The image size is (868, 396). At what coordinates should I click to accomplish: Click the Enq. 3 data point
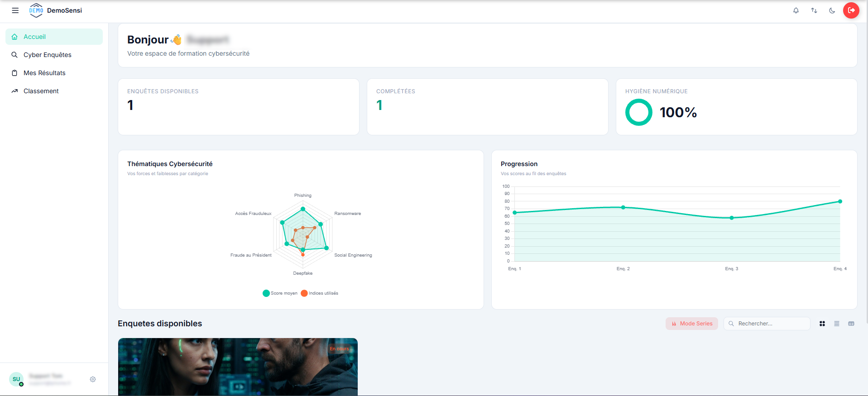click(x=732, y=218)
